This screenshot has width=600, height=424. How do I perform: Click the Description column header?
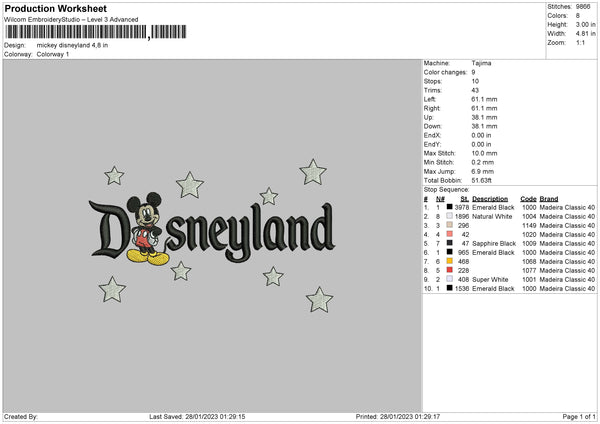coord(490,199)
